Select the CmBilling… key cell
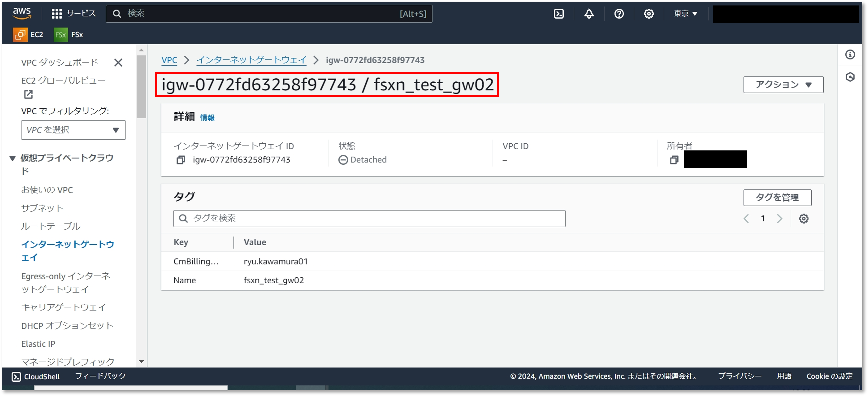This screenshot has width=868, height=396. (x=196, y=261)
